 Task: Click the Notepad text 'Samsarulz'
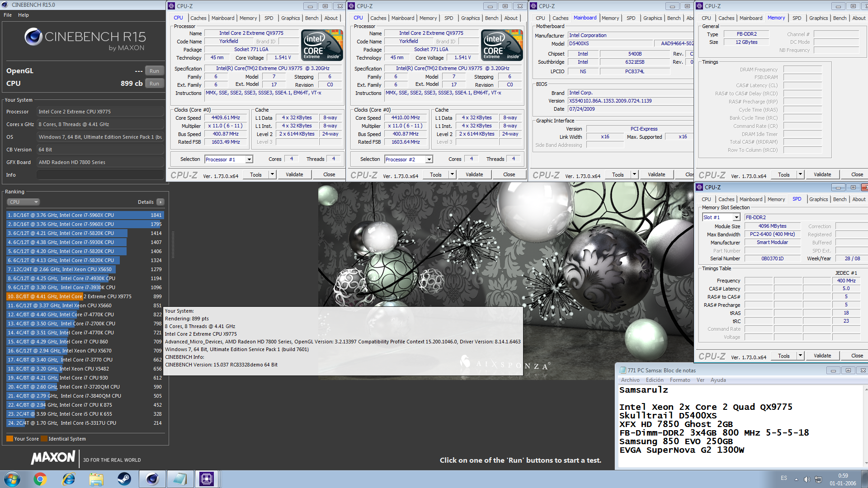click(x=643, y=390)
